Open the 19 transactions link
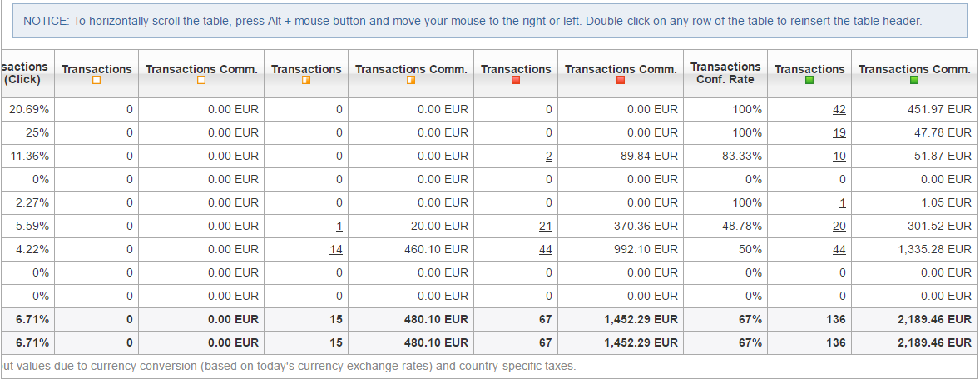The image size is (980, 379). coord(839,132)
